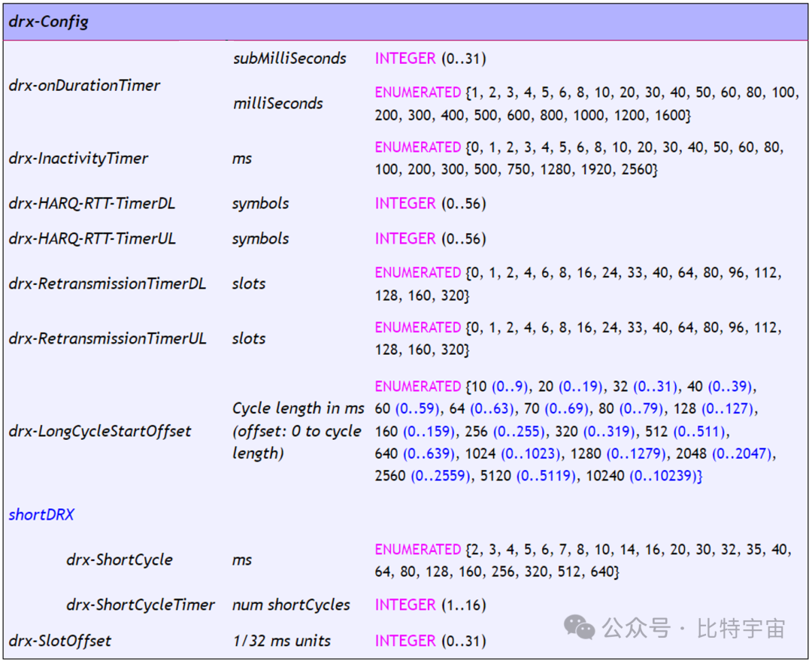The height and width of the screenshot is (661, 812).
Task: Click the ms unit of drx-InactivityTimer
Action: (242, 159)
